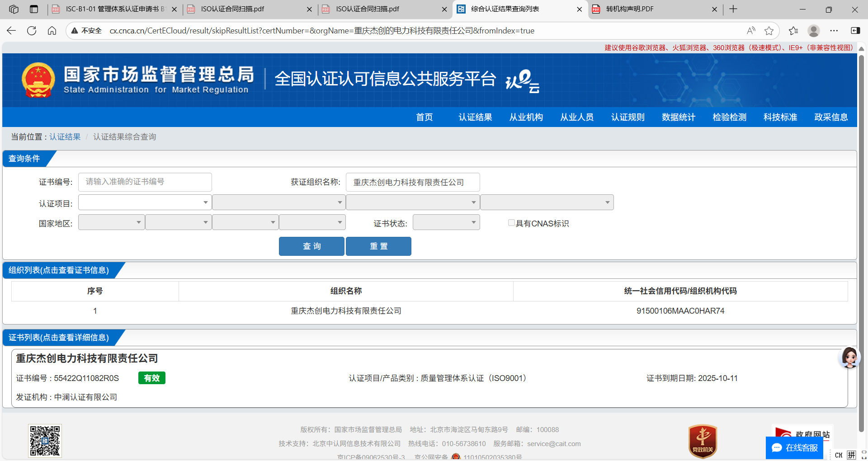The width and height of the screenshot is (868, 461).
Task: Click the 证书编号 input field
Action: [x=145, y=182]
